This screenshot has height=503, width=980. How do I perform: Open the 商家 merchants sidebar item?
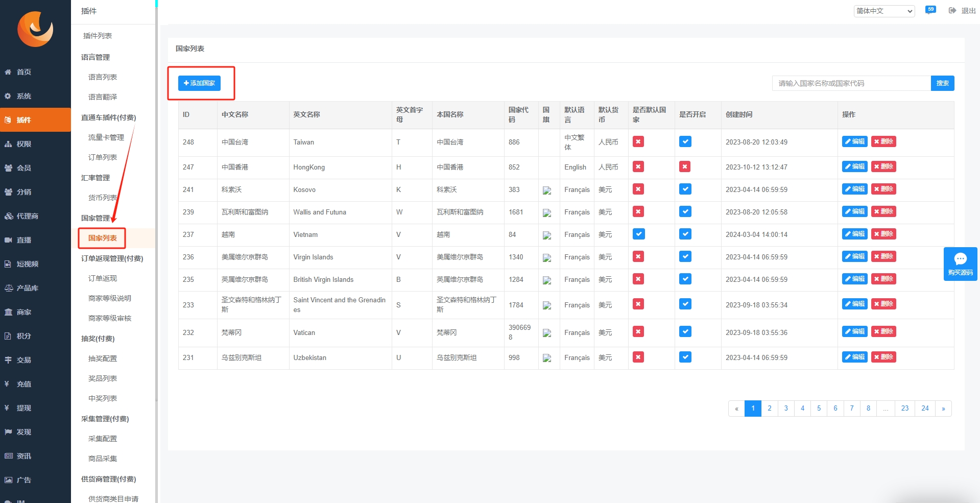pyautogui.click(x=35, y=312)
